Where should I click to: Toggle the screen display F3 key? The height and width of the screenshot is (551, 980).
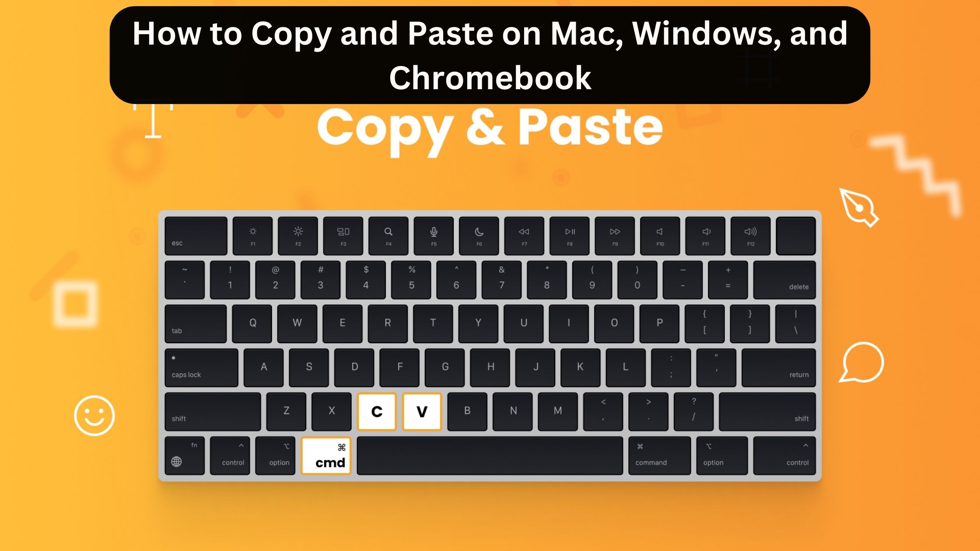(x=343, y=235)
